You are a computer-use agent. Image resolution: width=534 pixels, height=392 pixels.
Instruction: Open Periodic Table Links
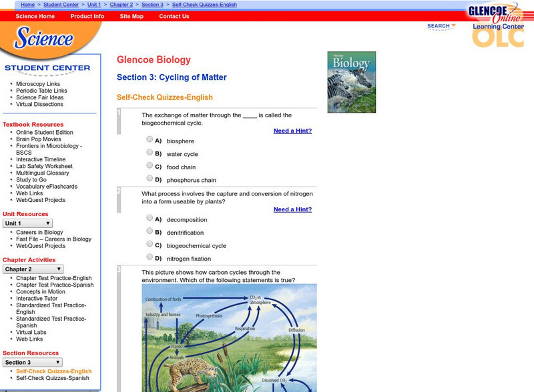[41, 91]
